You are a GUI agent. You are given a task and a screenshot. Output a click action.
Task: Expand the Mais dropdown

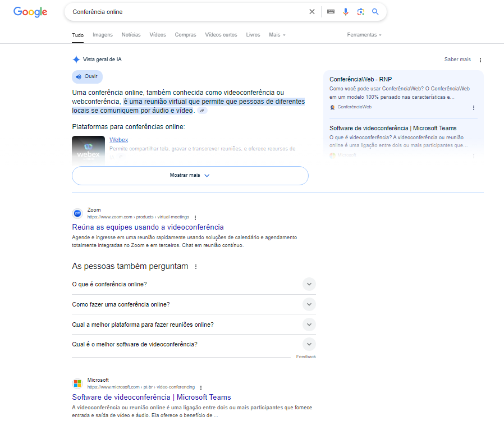coord(277,35)
